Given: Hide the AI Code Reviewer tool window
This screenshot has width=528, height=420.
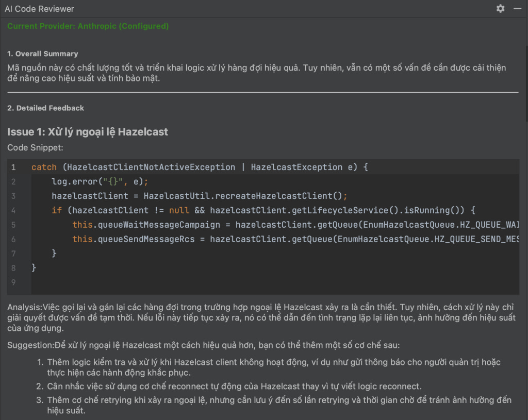Looking at the screenshot, I should click(518, 9).
